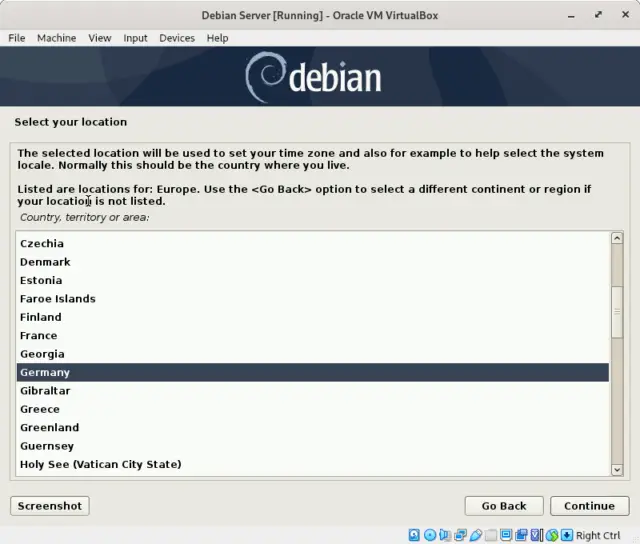This screenshot has height=544, width=640.
Task: Open the audio status icon
Action: coord(445,535)
